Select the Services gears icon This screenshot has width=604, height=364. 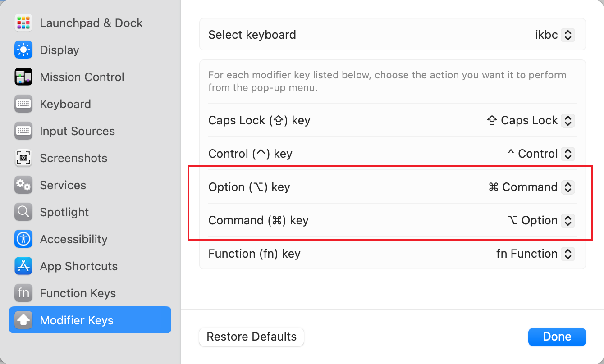[x=23, y=185]
